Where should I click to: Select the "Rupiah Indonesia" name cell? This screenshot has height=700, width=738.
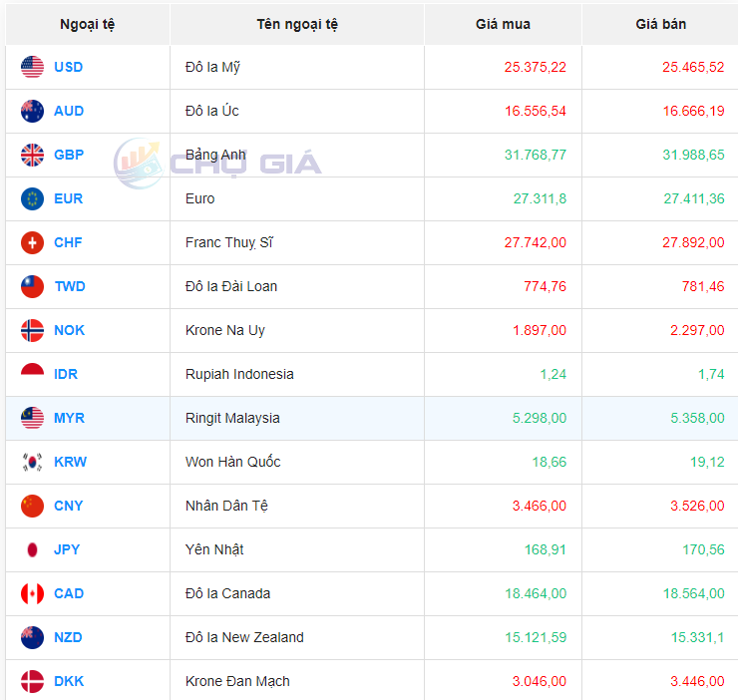click(239, 374)
